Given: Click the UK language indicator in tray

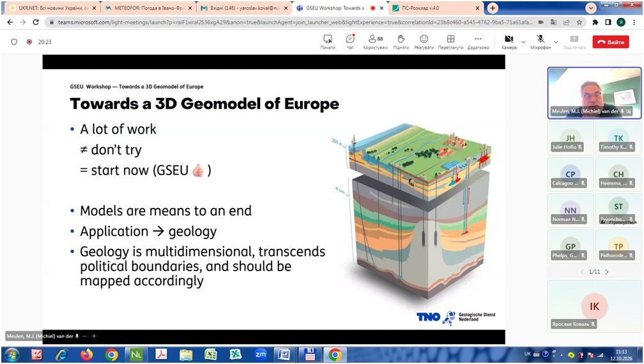Looking at the screenshot, I should (x=528, y=354).
